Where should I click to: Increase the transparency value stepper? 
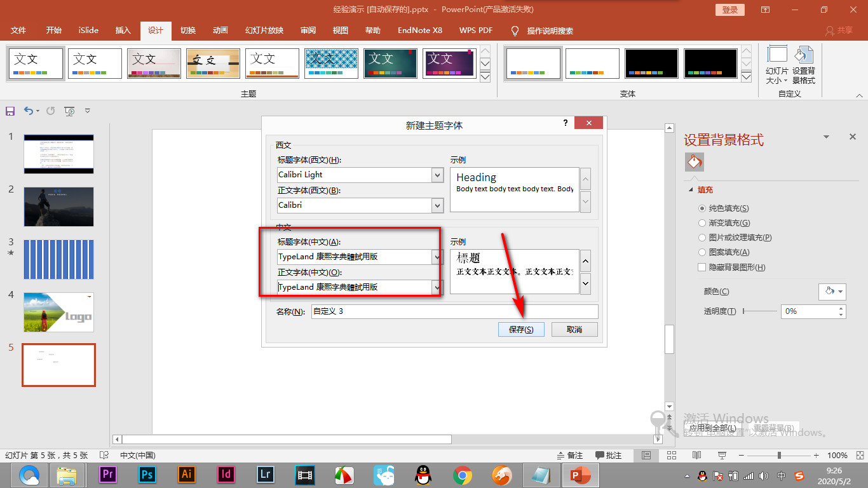[841, 308]
